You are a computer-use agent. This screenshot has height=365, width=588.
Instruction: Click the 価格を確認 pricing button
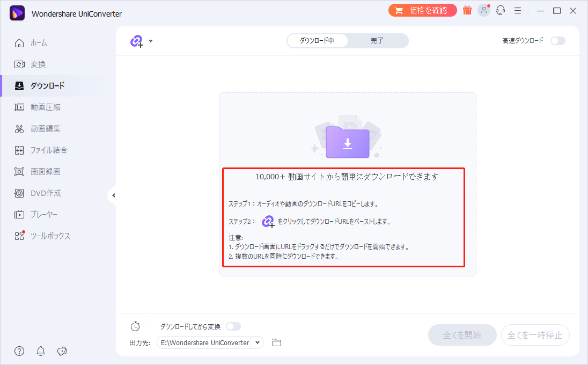click(422, 10)
